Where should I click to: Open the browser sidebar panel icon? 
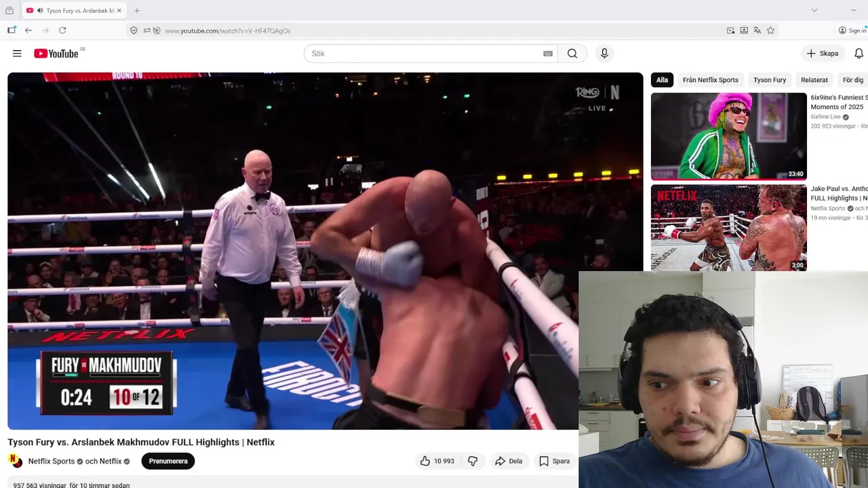coord(12,30)
